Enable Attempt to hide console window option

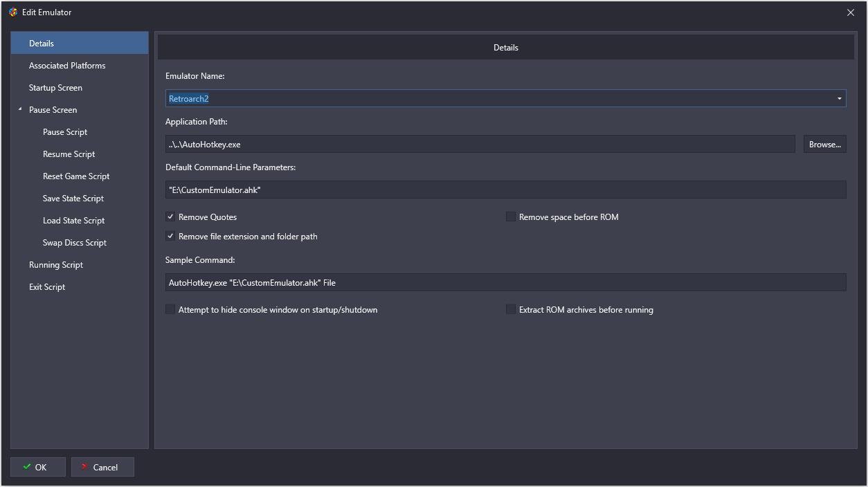click(170, 309)
